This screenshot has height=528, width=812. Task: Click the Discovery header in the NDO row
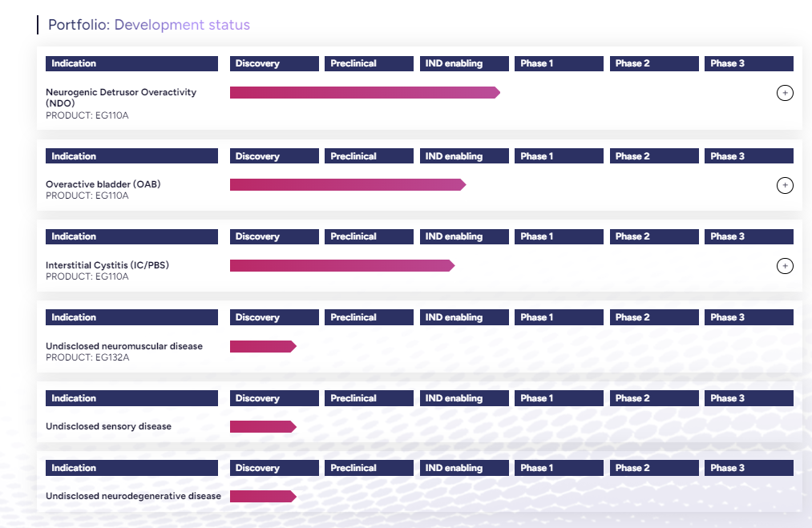point(274,63)
